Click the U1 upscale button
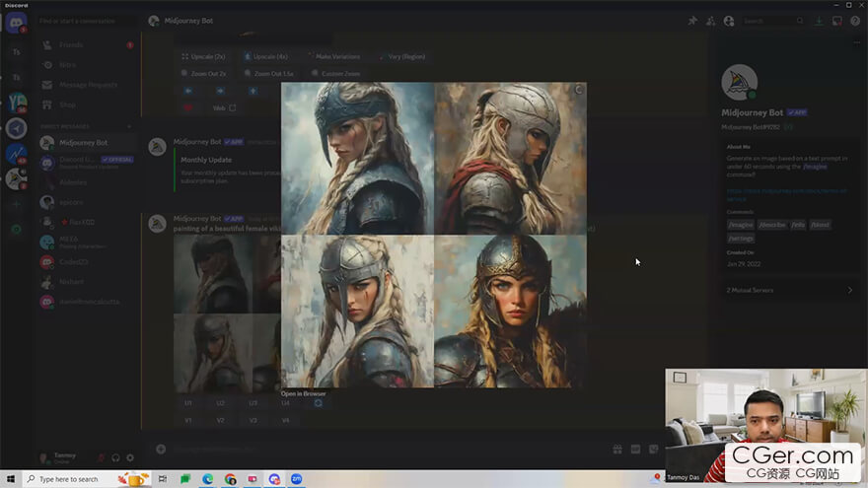The height and width of the screenshot is (488, 868). (188, 403)
